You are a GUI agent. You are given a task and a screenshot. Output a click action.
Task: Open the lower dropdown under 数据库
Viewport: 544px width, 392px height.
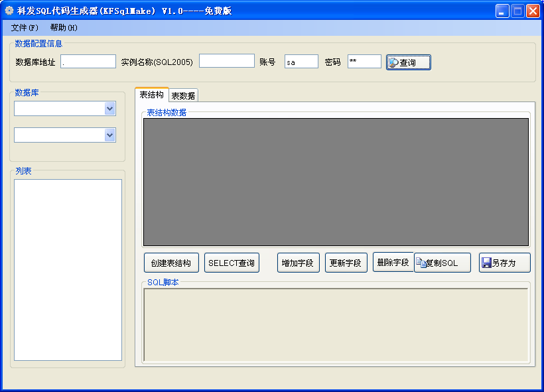point(111,135)
